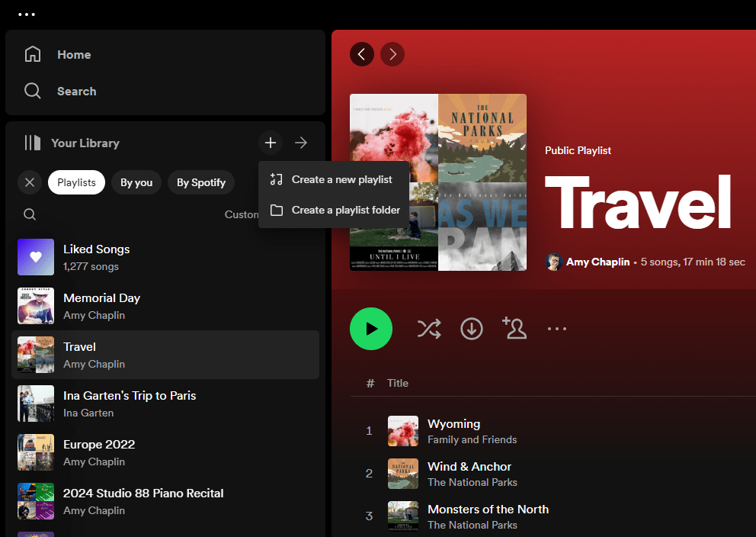This screenshot has height=537, width=756.
Task: Click the Memorial Day cover thumbnail
Action: pos(36,306)
